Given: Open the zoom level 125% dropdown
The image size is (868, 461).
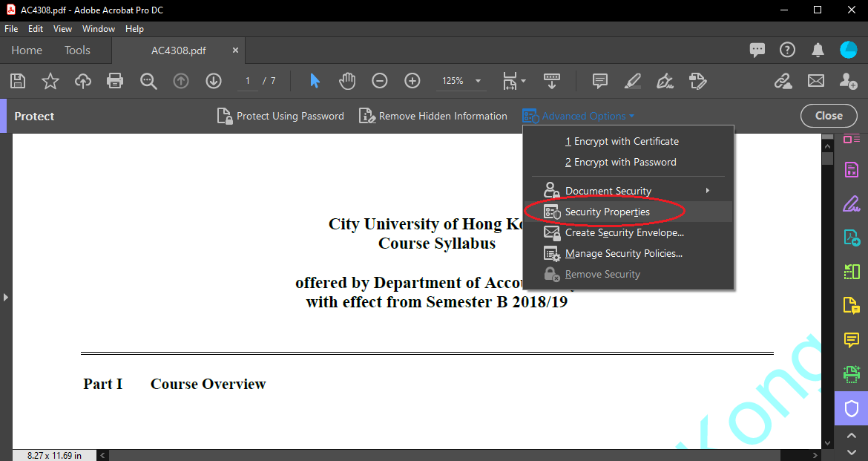Looking at the screenshot, I should click(478, 81).
